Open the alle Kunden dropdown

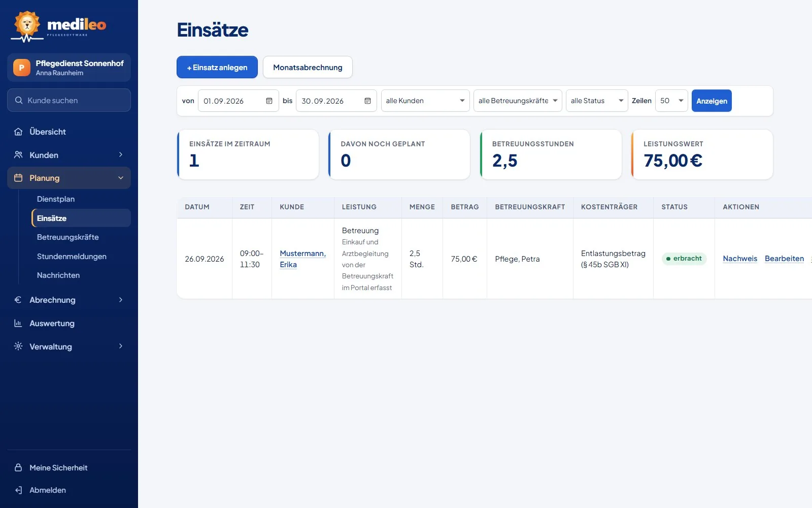(425, 101)
